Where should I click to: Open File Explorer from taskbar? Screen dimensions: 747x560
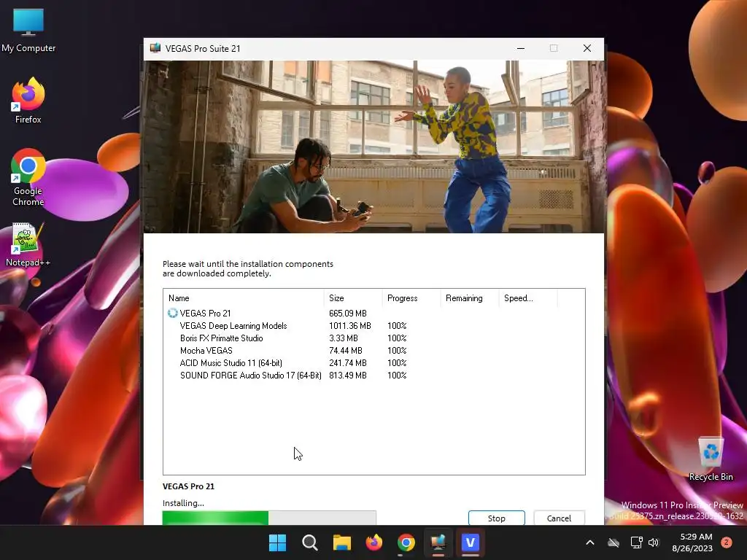click(341, 542)
